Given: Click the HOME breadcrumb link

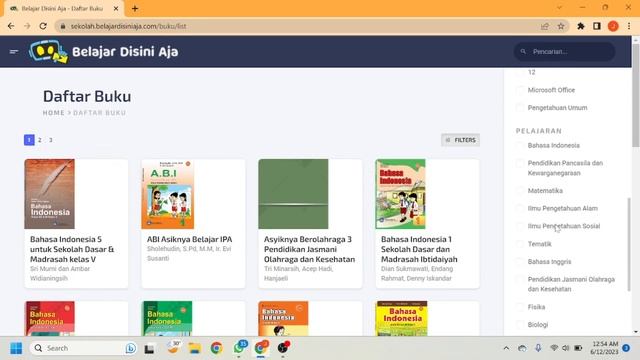Looking at the screenshot, I should (x=54, y=113).
